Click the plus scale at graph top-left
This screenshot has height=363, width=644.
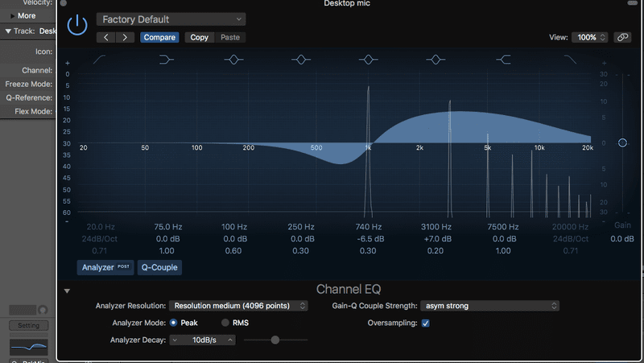click(x=68, y=64)
